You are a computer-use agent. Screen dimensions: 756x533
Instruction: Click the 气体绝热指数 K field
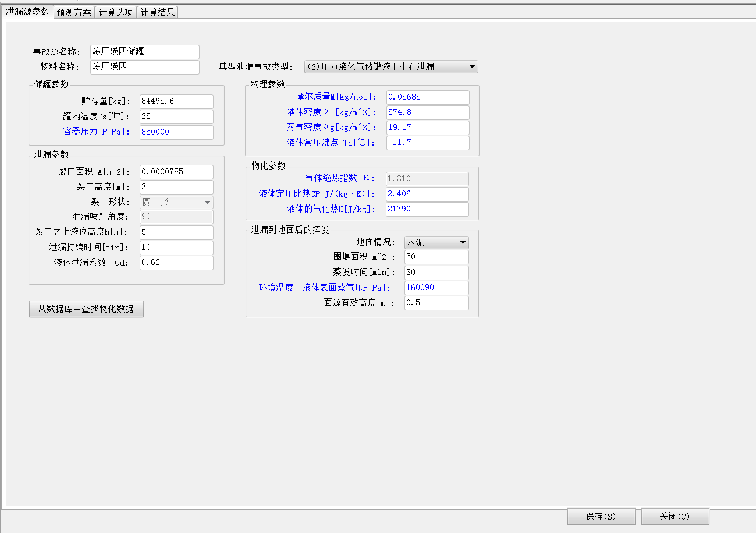tap(427, 178)
